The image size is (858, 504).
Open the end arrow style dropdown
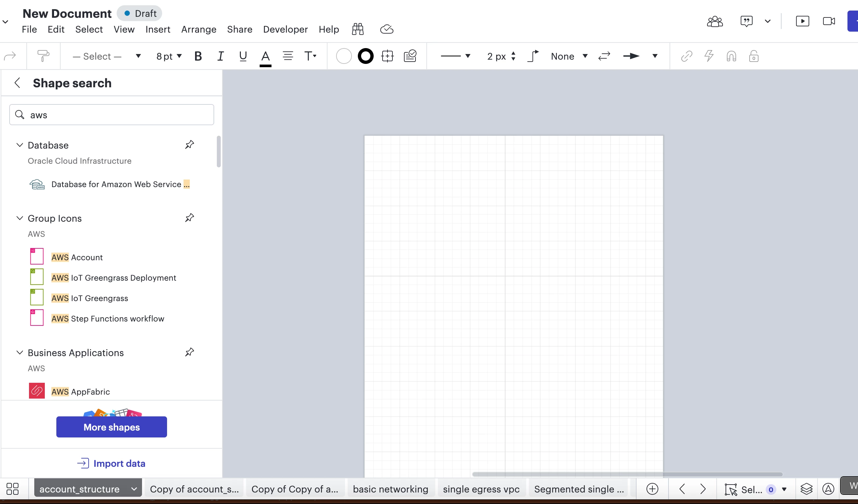(640, 56)
